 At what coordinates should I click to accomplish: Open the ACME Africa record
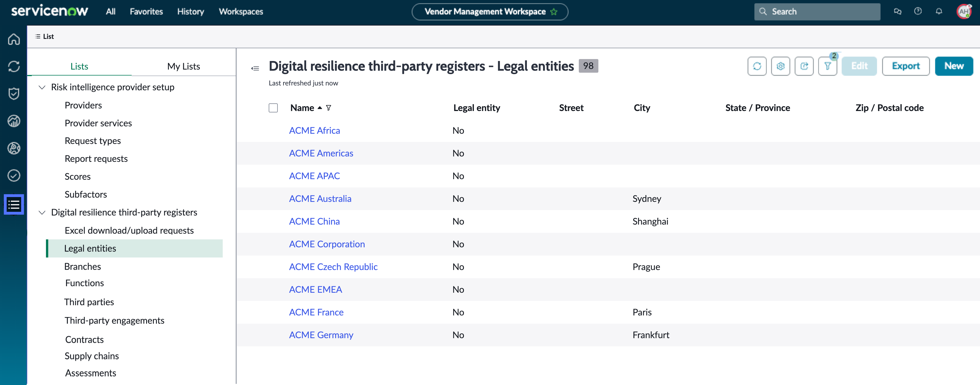click(314, 131)
